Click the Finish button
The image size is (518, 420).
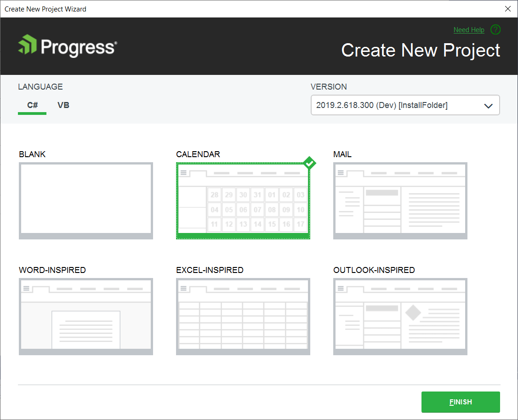pos(461,402)
